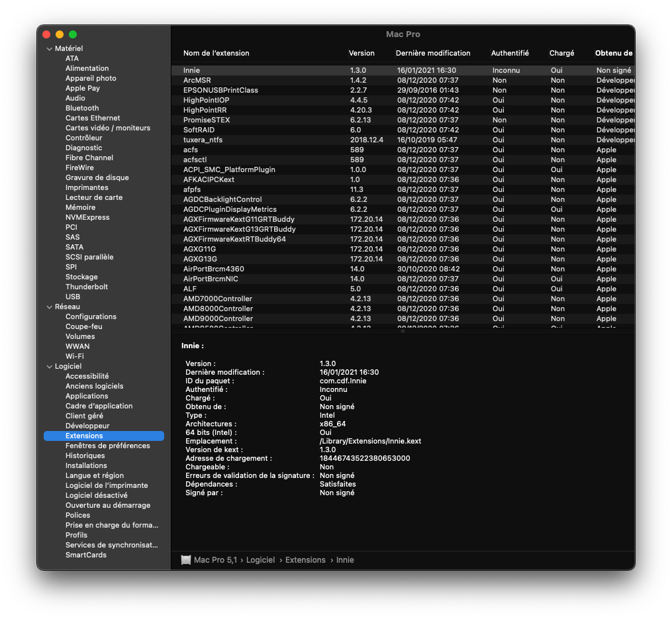
Task: Select the AMD9000Controller row
Action: coord(403,318)
